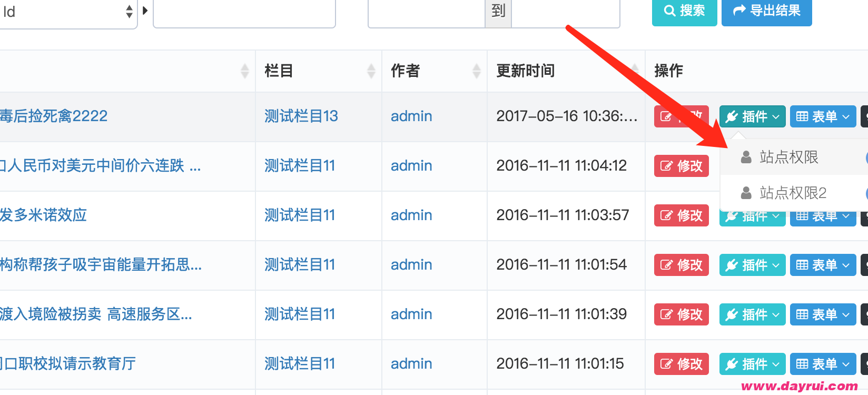Sort the table by the 作者 column arrows

477,71
